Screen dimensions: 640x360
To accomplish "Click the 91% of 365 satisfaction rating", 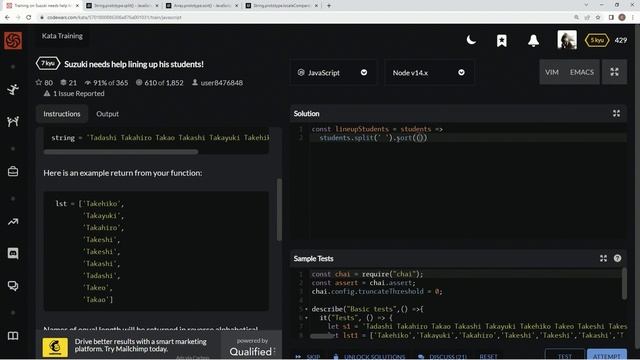I will (x=106, y=82).
